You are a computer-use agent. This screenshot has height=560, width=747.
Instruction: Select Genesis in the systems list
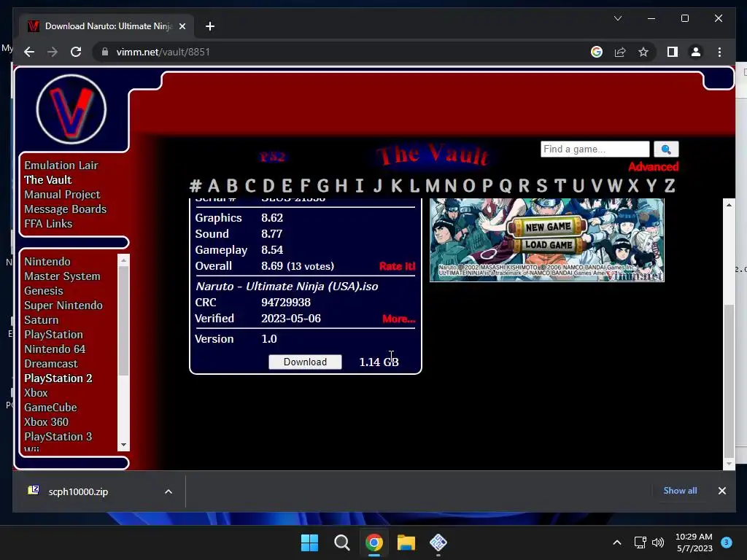point(43,291)
